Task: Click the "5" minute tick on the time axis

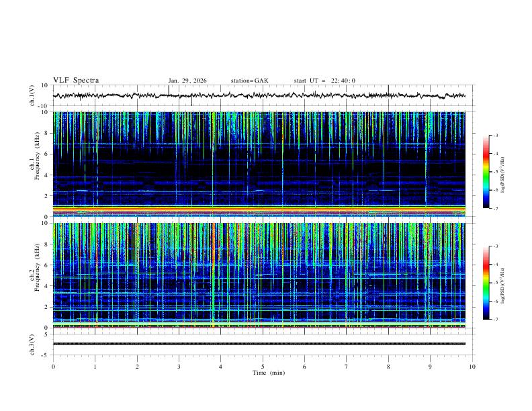Action: click(263, 367)
